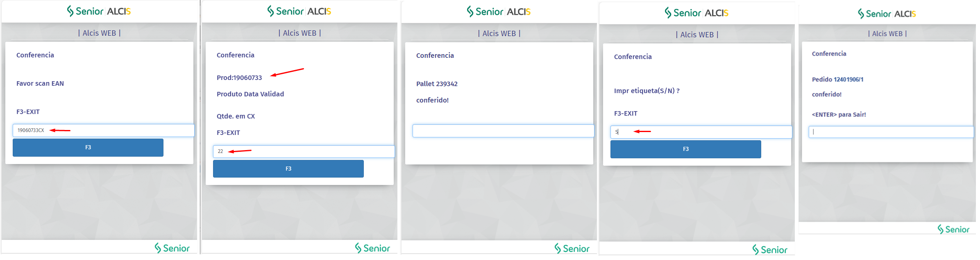Click footer Senior logo under Pedido conferido screen
Viewport: 980px width, 260px height.
(953, 229)
